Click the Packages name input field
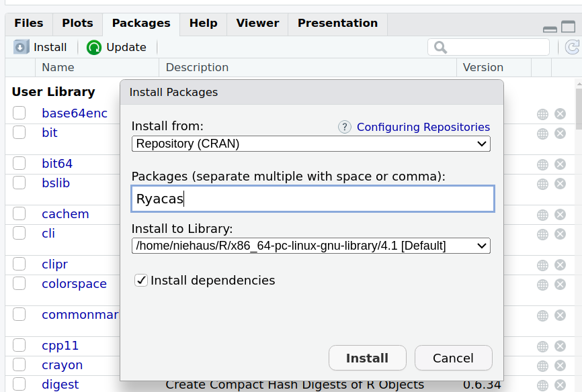 point(313,199)
